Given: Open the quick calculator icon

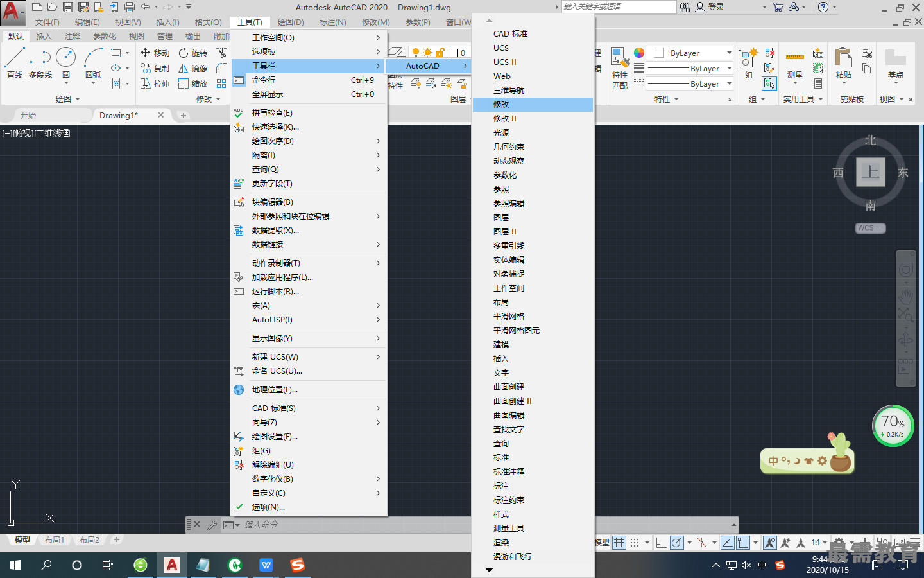Looking at the screenshot, I should click(818, 83).
